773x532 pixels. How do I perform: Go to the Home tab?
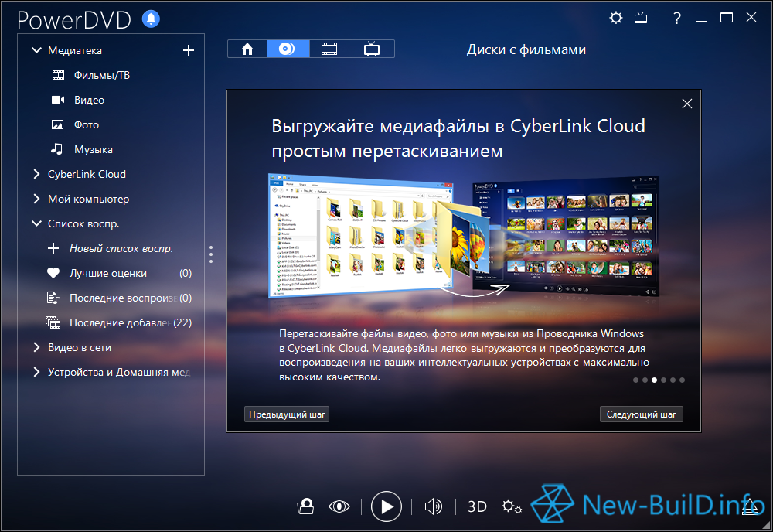247,49
